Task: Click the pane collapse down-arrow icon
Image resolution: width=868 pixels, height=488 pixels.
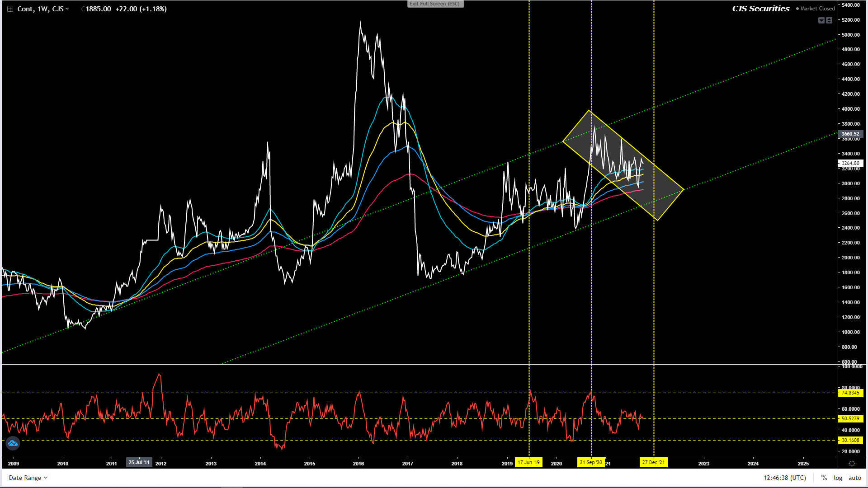Action: [x=821, y=20]
